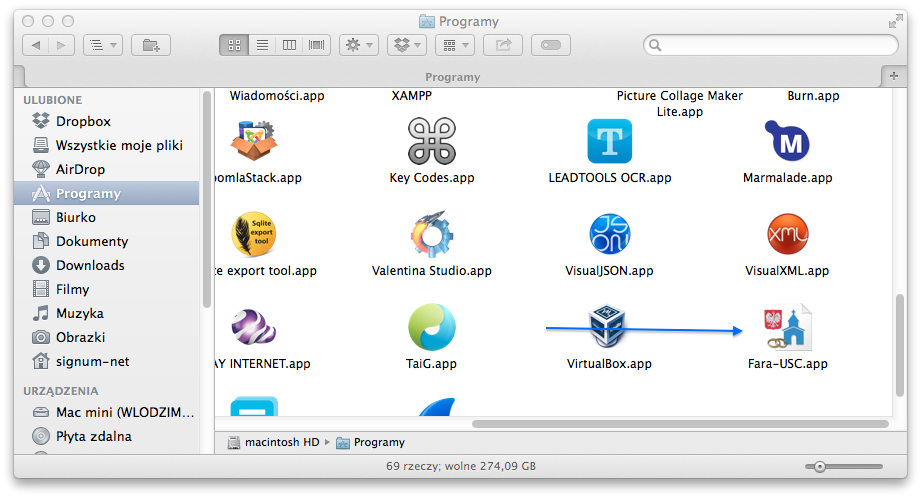
Task: Click Programy folder in the path bar
Action: click(371, 442)
